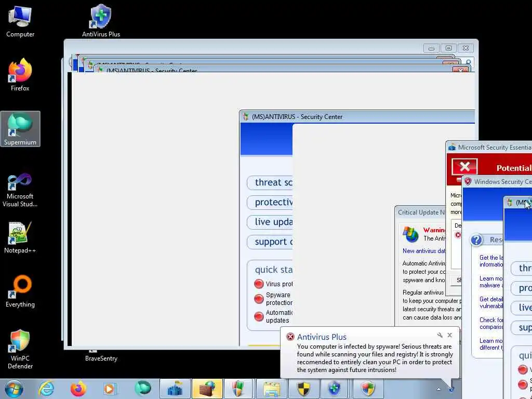Click the blue question mark Resources icon
This screenshot has width=532, height=399.
[477, 240]
